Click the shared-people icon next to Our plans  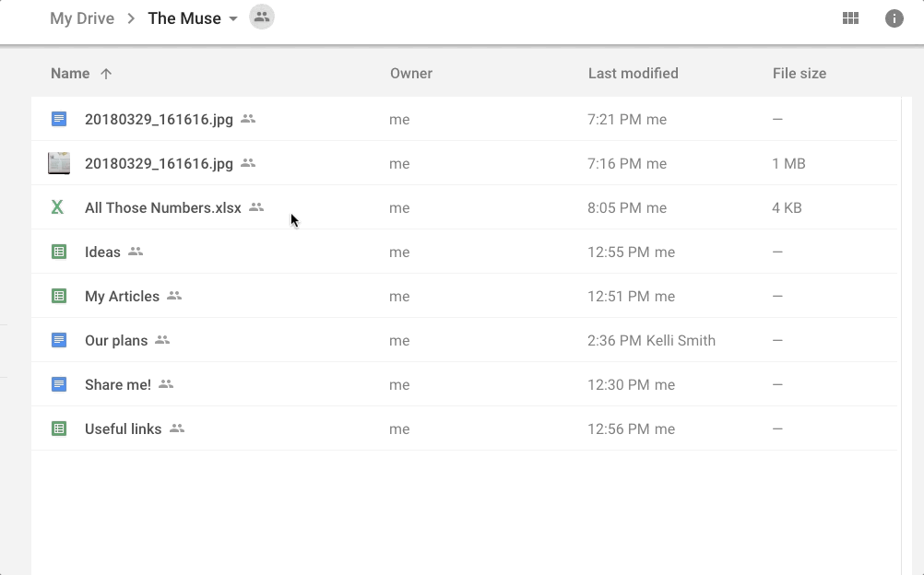coord(162,341)
